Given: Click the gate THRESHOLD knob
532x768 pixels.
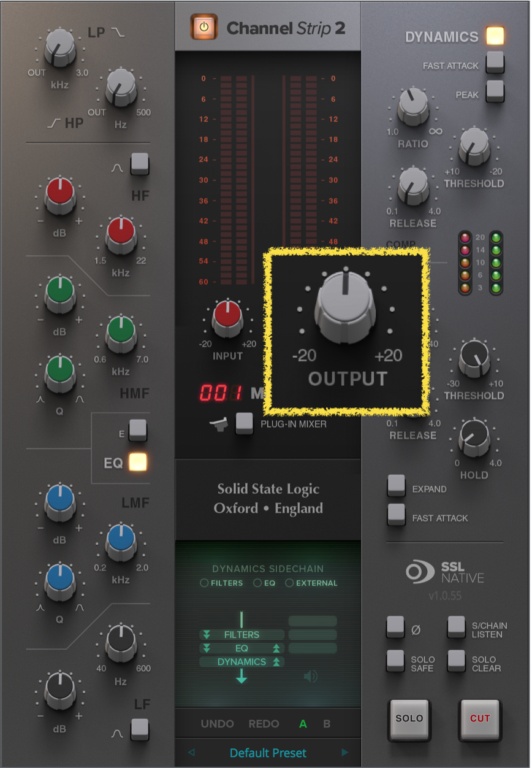Looking at the screenshot, I should (x=474, y=359).
